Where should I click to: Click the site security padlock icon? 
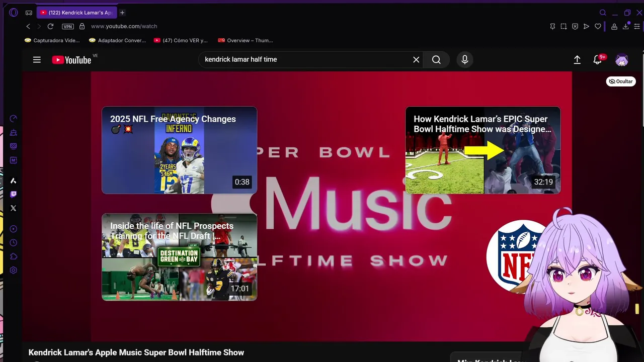pyautogui.click(x=82, y=26)
